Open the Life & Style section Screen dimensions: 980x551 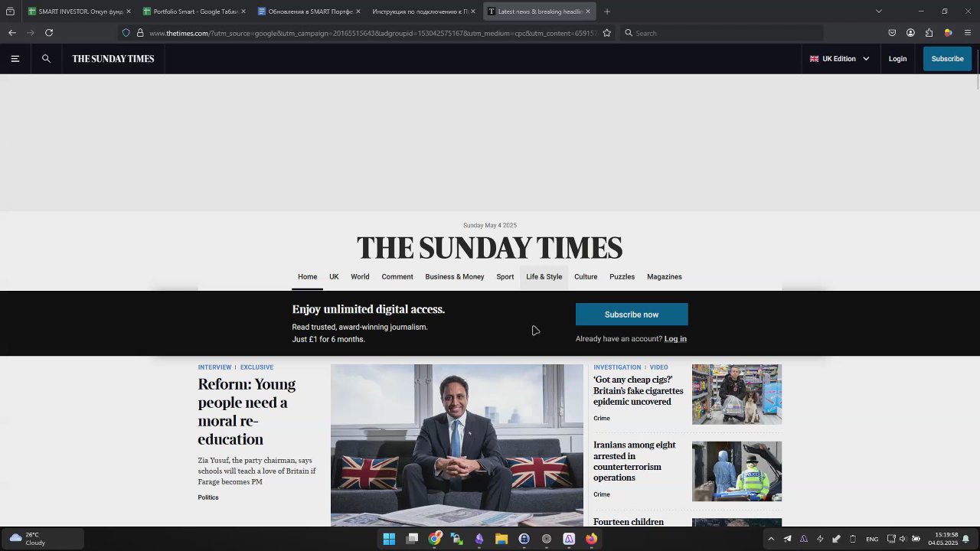(544, 277)
